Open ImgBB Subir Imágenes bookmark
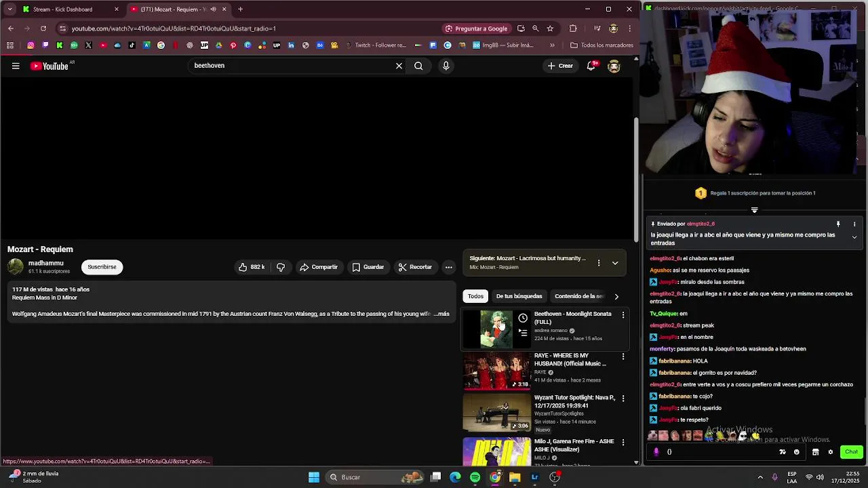The width and height of the screenshot is (868, 488). (503, 45)
